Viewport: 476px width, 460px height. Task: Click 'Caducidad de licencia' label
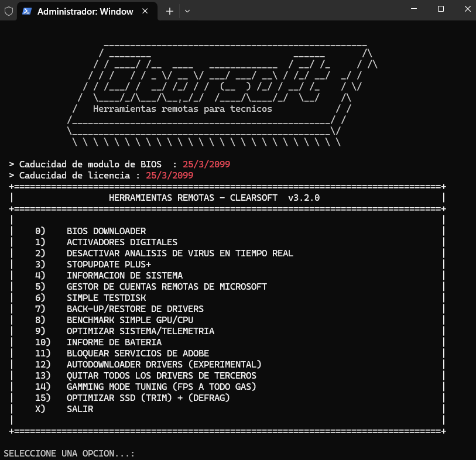[75, 176]
